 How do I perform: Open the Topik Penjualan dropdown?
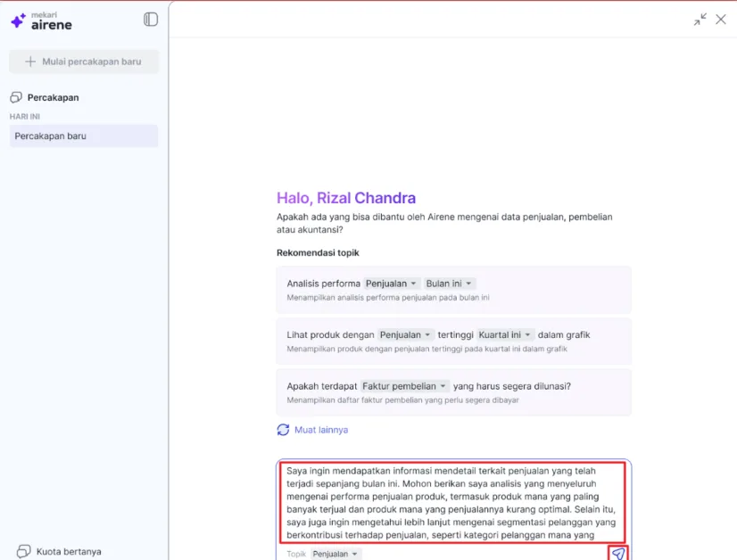pos(335,554)
